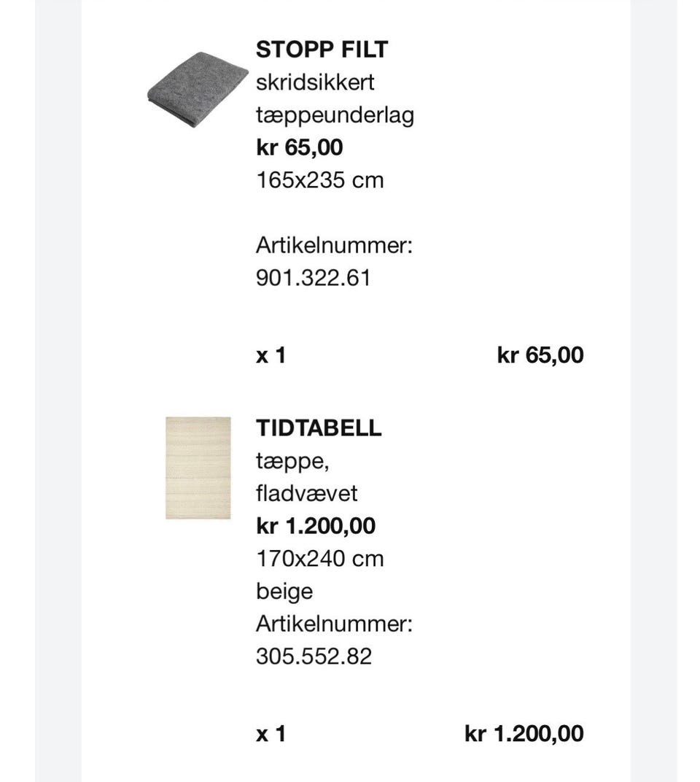This screenshot has height=782, width=700.
Task: Click the STOPP FILT product title
Action: click(322, 50)
